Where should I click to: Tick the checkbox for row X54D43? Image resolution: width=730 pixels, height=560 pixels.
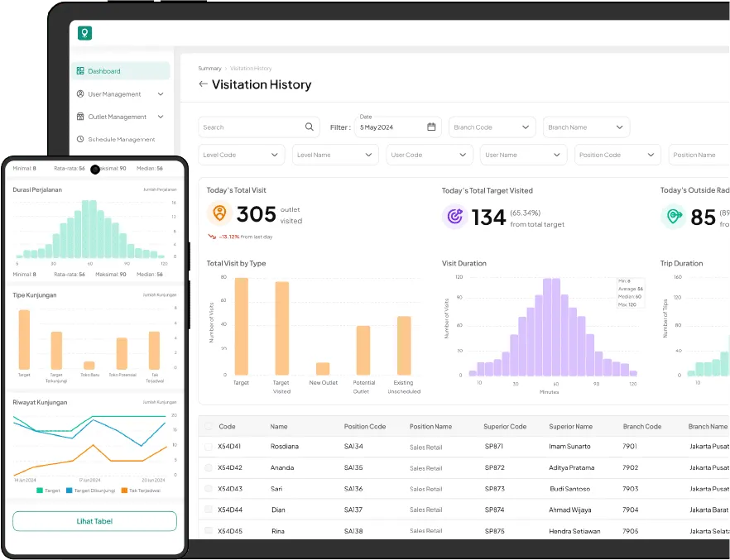208,488
